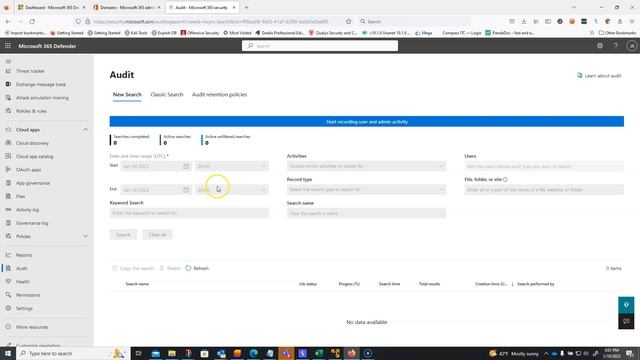The width and height of the screenshot is (640, 360).
Task: Click the Files icon in sidebar
Action: [x=8, y=196]
